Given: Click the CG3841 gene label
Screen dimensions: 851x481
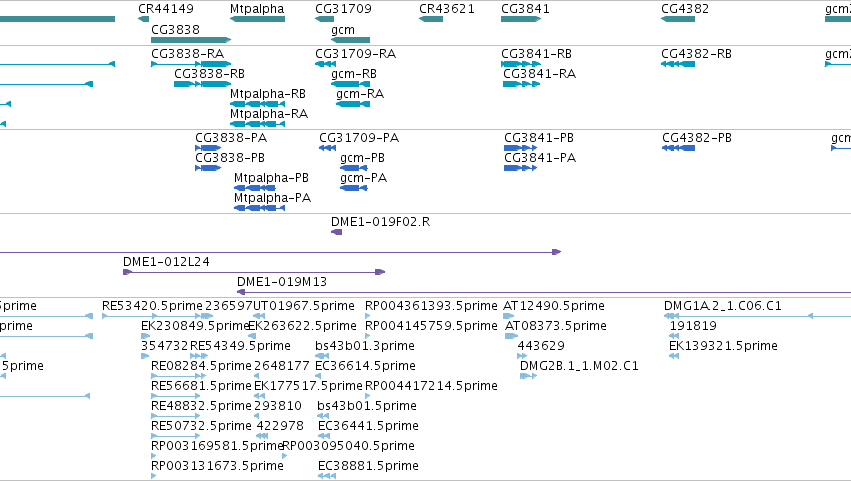Looking at the screenshot, I should 525,9.
